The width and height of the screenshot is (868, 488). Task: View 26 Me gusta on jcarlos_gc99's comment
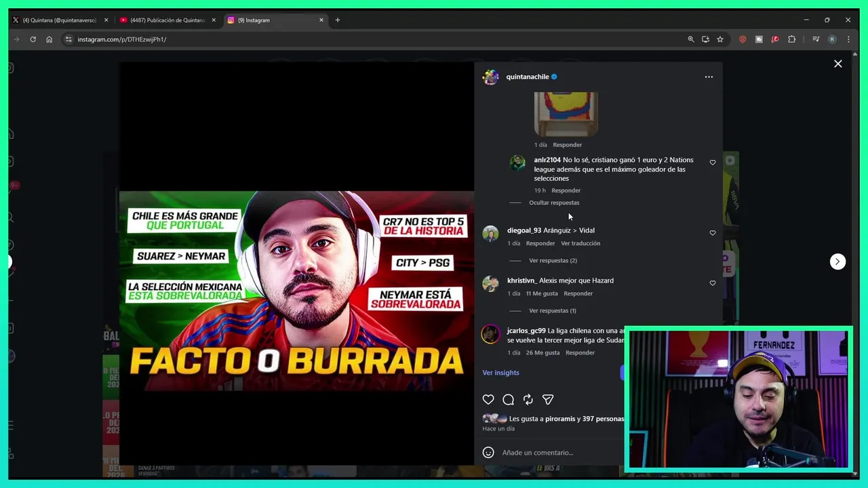(542, 353)
